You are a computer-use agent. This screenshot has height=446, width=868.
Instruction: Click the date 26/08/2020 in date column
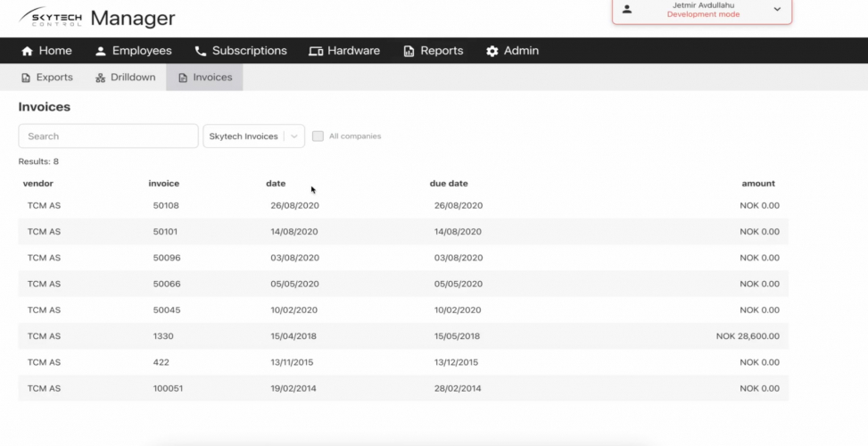[295, 206]
